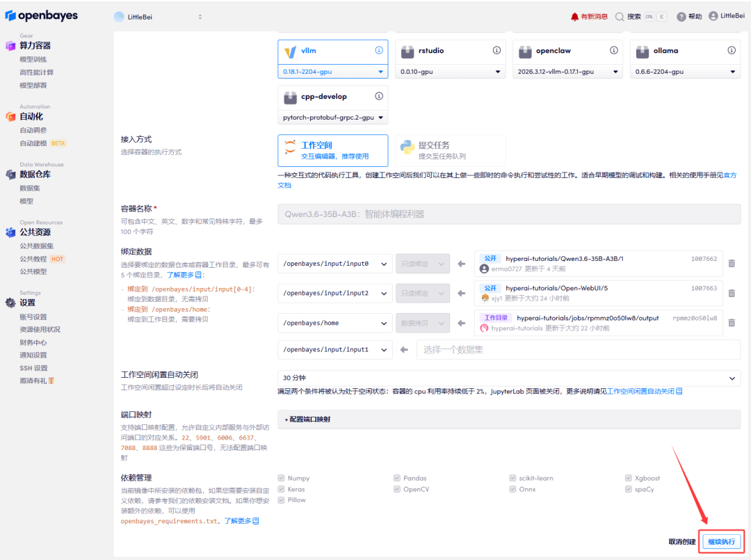
Task: Click the 取消创建 button
Action: tap(682, 542)
